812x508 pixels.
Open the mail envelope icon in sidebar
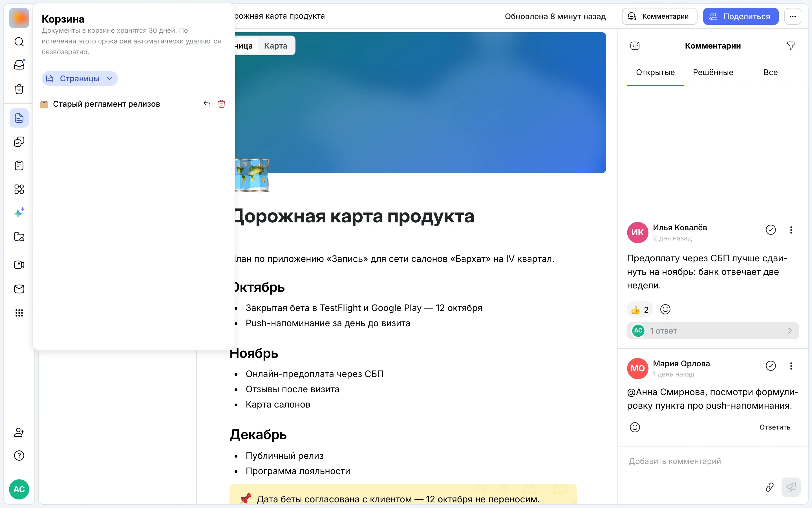pyautogui.click(x=19, y=289)
